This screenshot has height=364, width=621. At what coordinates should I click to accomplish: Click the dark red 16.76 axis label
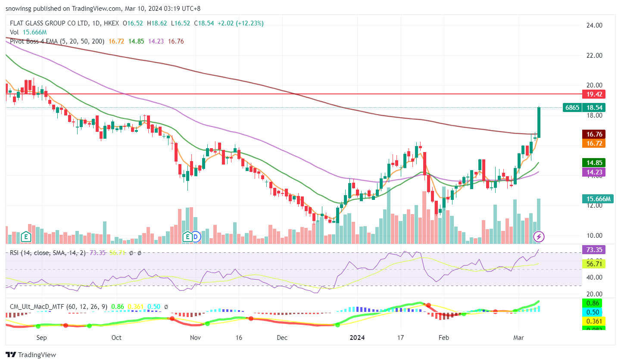[594, 134]
